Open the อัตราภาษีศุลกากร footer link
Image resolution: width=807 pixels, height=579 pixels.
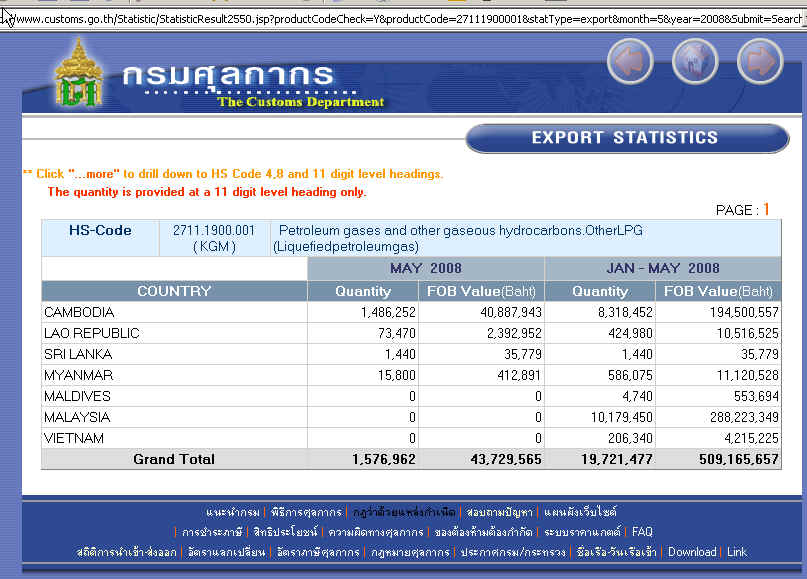click(318, 552)
